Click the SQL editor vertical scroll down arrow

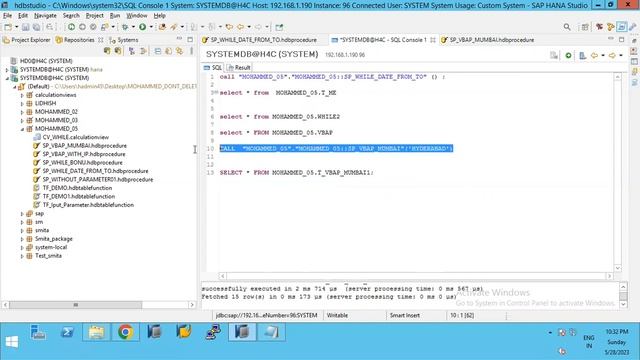click(618, 268)
